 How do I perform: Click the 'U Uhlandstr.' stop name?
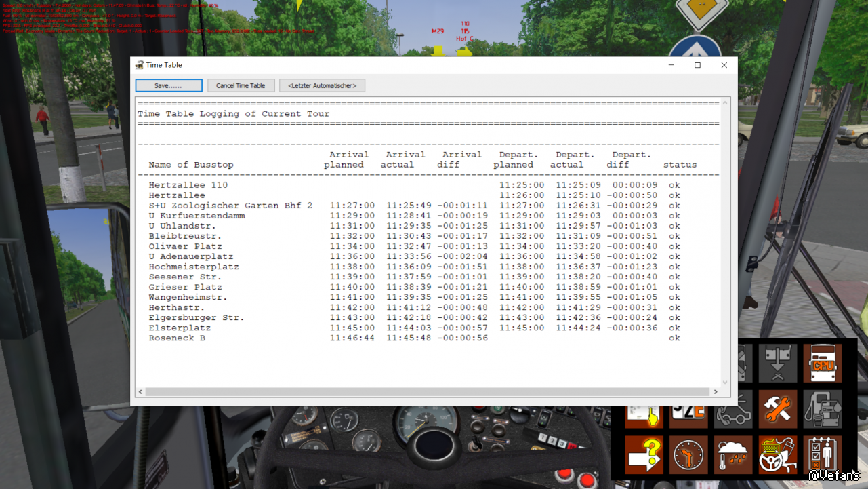(182, 226)
